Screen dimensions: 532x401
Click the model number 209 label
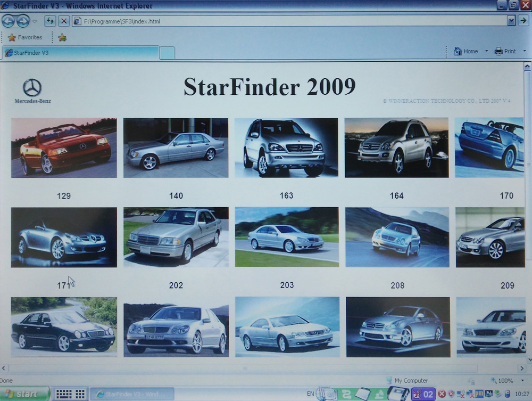coord(508,285)
